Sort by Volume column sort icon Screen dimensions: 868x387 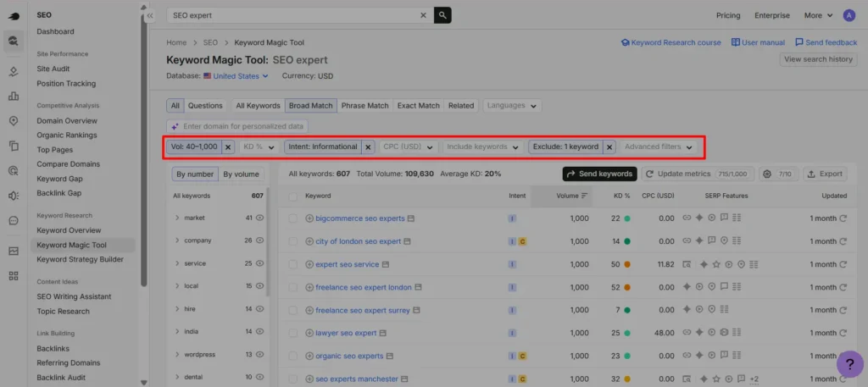click(584, 196)
